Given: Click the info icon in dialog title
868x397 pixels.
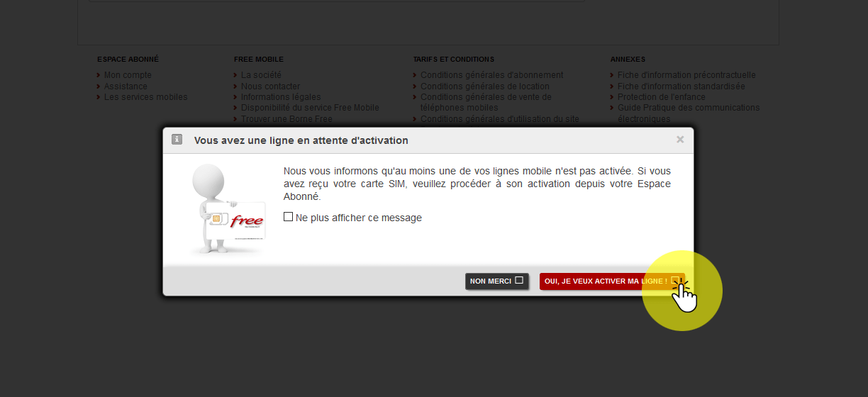Looking at the screenshot, I should [177, 140].
